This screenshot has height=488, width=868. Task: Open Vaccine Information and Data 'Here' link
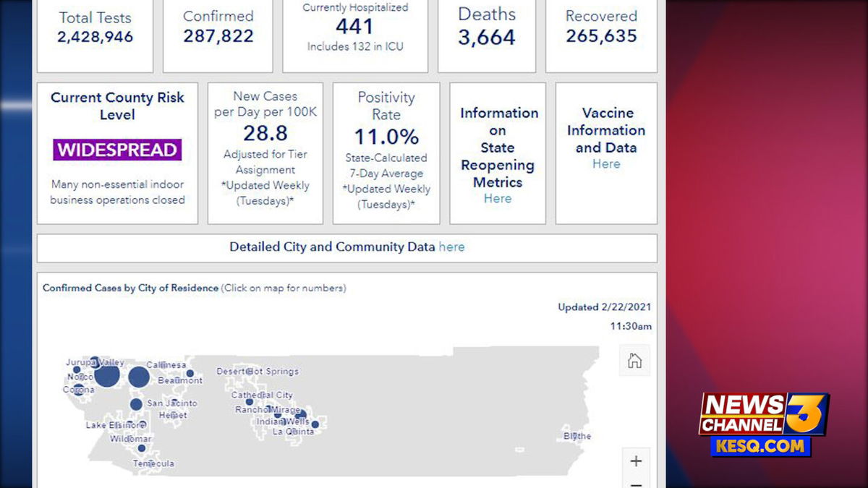(606, 164)
